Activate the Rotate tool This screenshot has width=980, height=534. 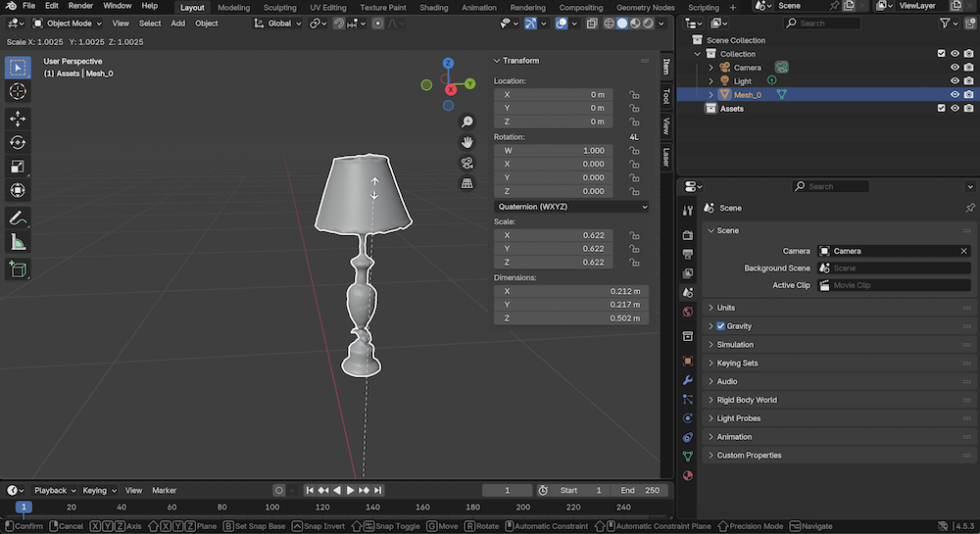[18, 143]
